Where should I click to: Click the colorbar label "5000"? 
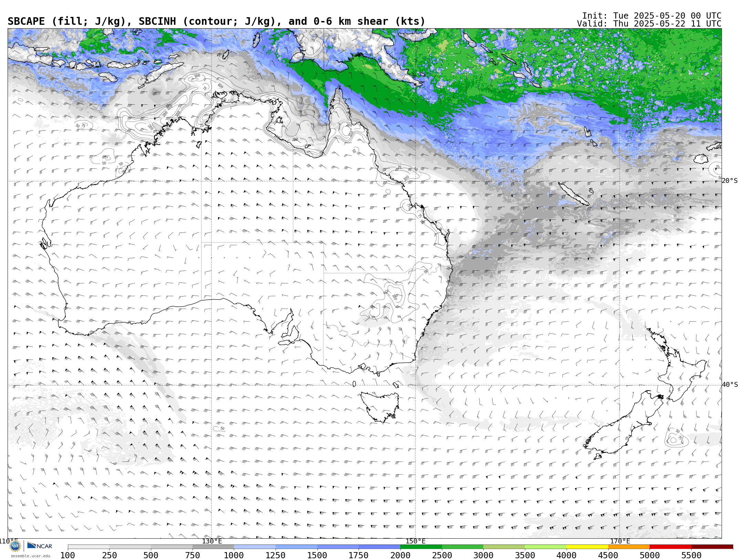pyautogui.click(x=650, y=556)
